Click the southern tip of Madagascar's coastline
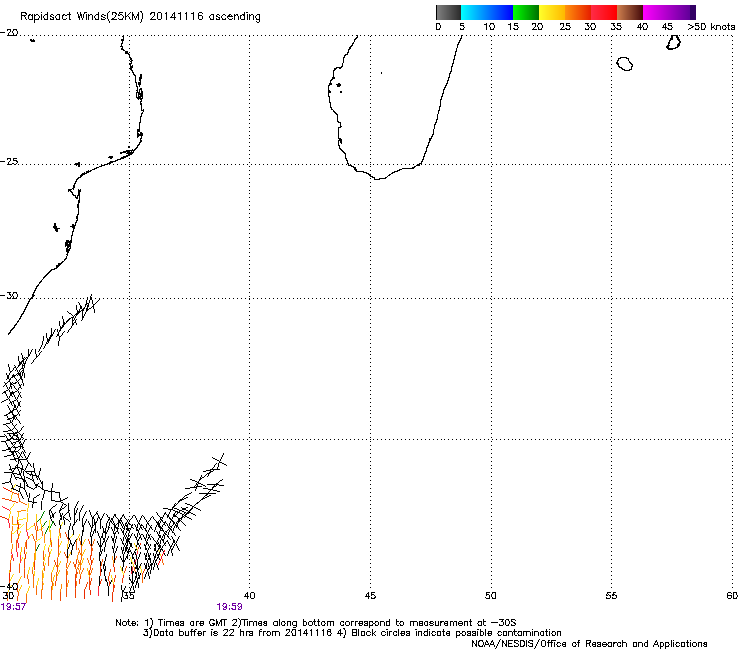The image size is (740, 650). pos(378,179)
